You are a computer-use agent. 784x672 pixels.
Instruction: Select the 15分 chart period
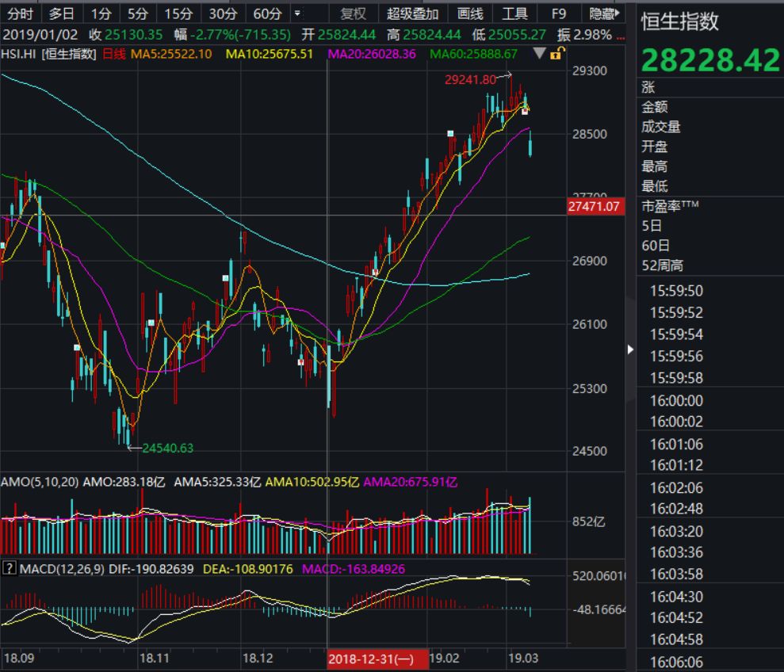pos(178,14)
